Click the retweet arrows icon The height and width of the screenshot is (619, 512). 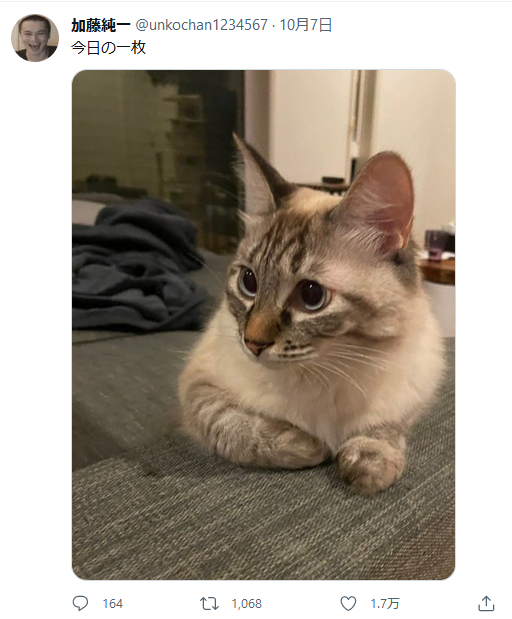pos(209,604)
